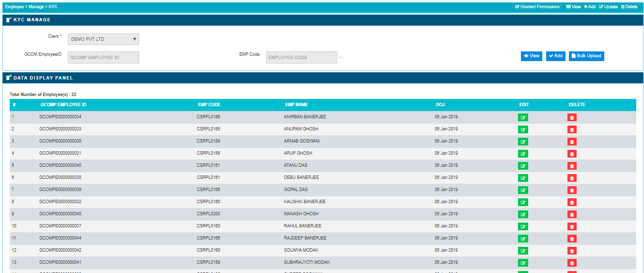The image size is (644, 273).
Task: Edit the KAUSHIK BANERJEE entry
Action: (x=523, y=202)
